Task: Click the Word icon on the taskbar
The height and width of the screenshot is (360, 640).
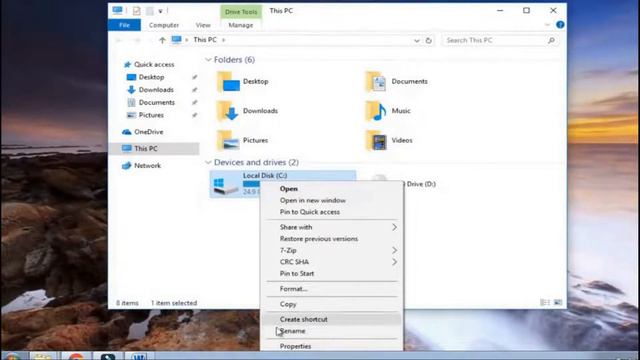Action: [x=139, y=356]
